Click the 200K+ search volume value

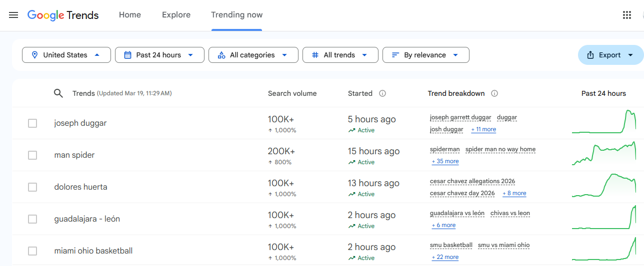click(281, 151)
